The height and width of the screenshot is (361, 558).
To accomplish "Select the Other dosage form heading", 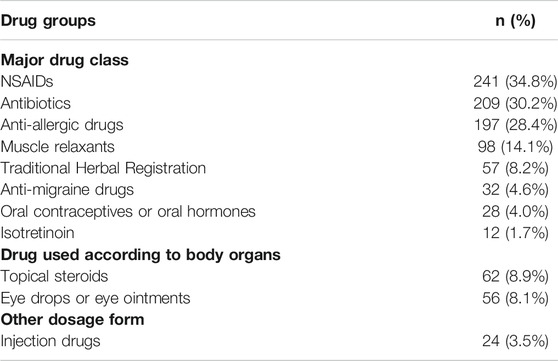I will [72, 320].
